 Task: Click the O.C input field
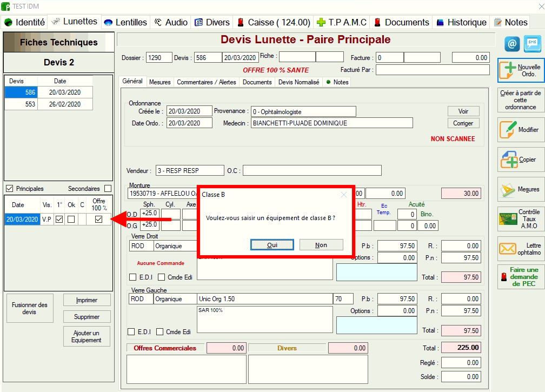[312, 171]
